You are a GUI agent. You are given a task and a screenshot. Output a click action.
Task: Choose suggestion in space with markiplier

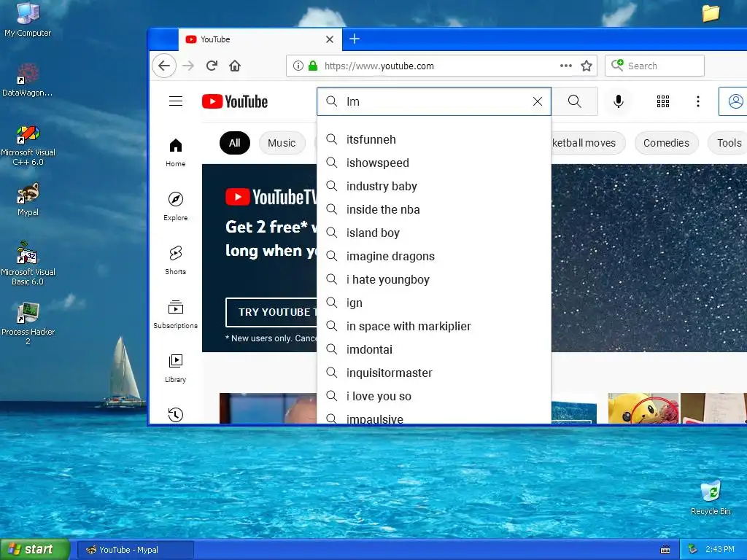coord(434,326)
